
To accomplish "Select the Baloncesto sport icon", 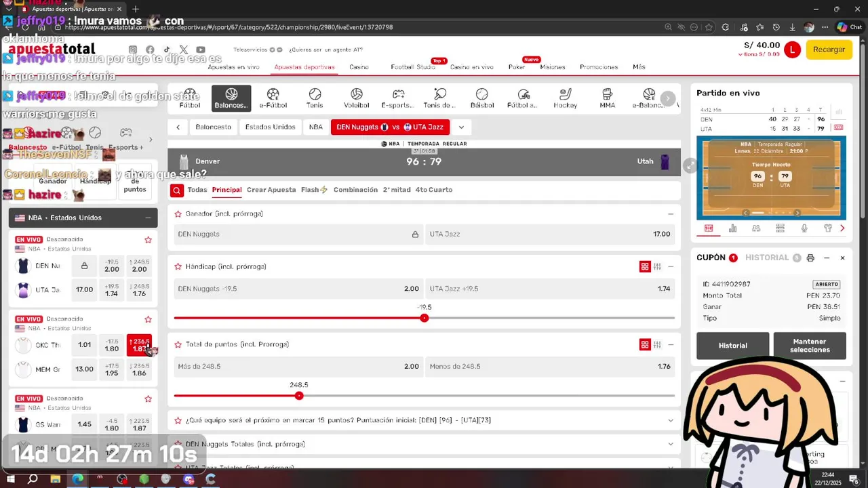I will click(231, 98).
